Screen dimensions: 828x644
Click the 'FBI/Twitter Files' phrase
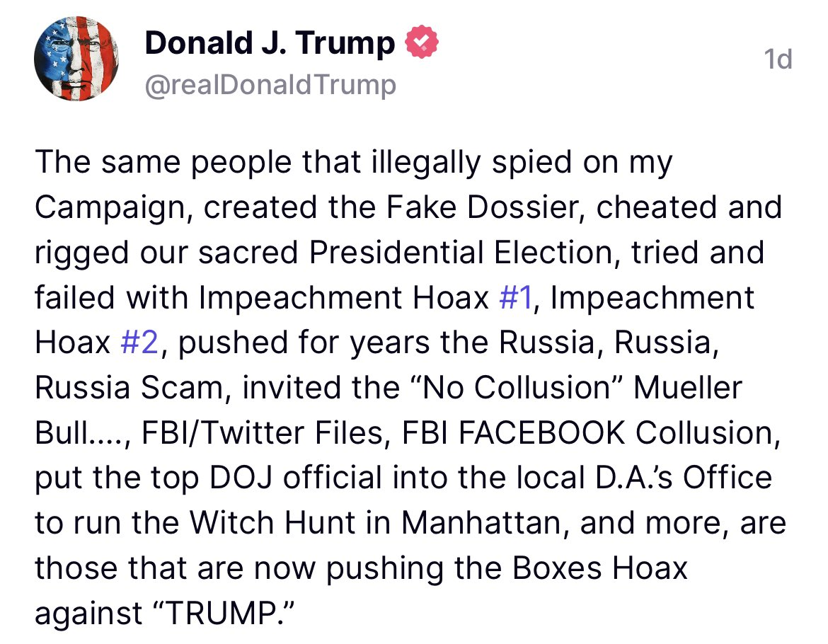tap(263, 433)
